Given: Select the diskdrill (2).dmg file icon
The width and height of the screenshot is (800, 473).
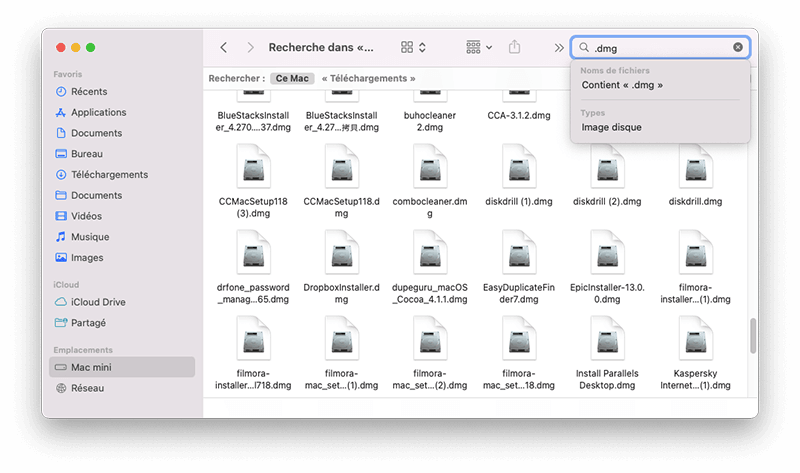Looking at the screenshot, I should click(607, 167).
